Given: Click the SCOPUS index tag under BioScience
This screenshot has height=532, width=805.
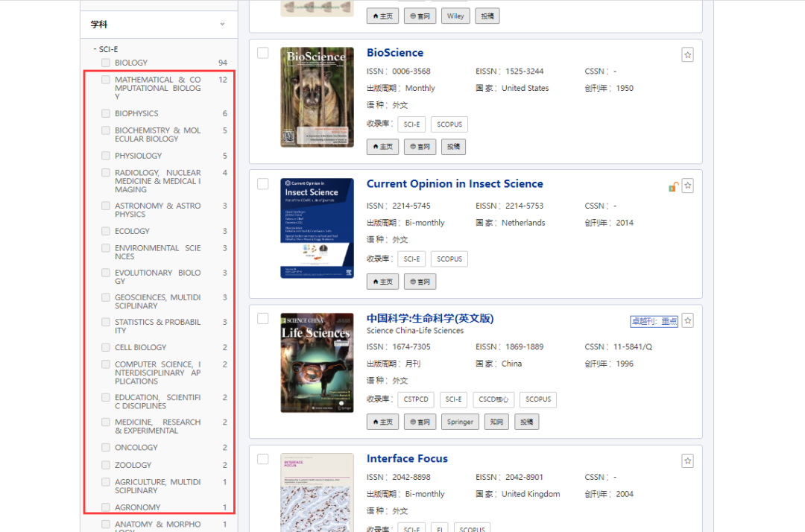Looking at the screenshot, I should (449, 124).
